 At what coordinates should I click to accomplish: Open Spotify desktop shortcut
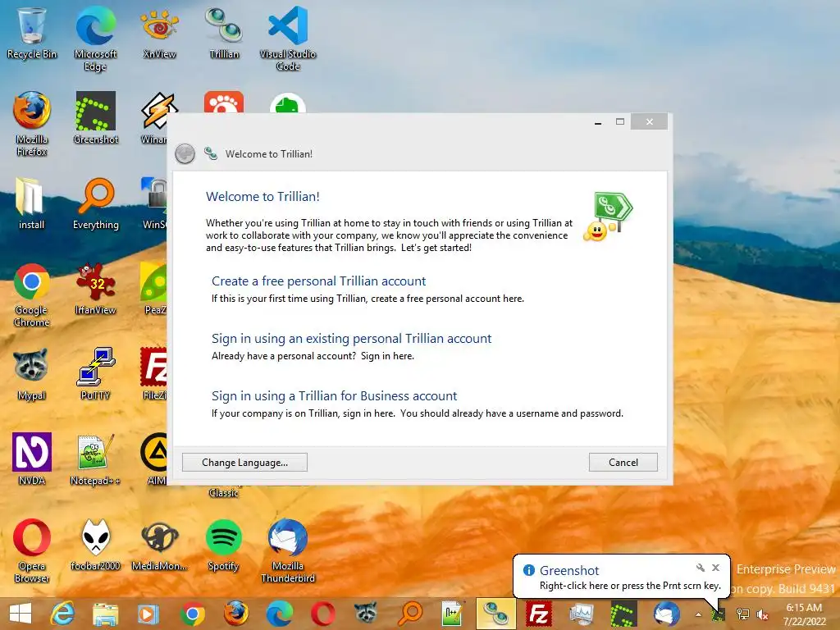[223, 545]
